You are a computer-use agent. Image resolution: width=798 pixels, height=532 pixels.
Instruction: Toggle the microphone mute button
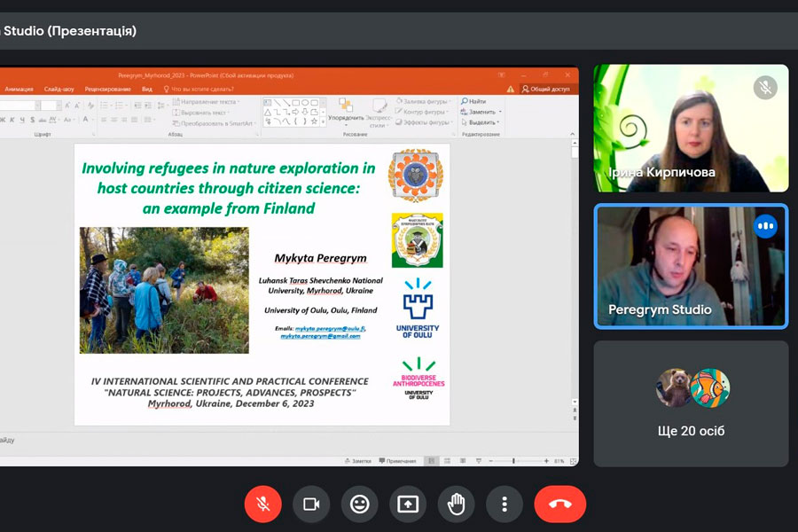(x=262, y=505)
